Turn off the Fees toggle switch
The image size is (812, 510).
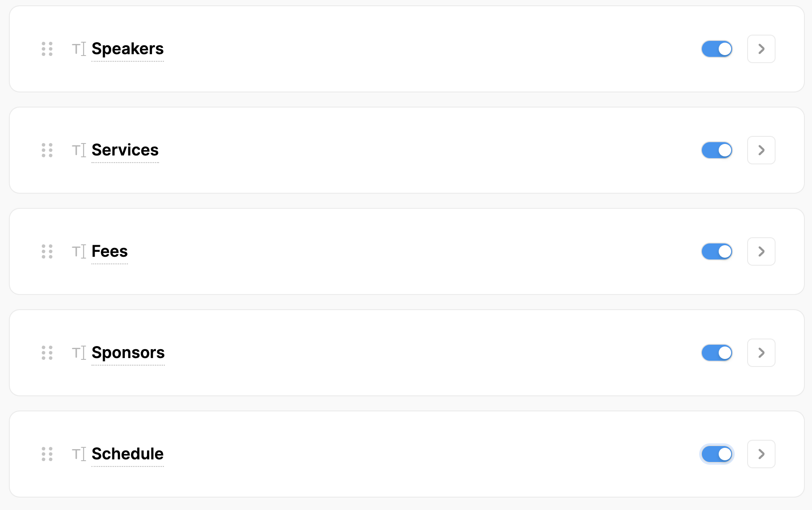click(x=716, y=251)
